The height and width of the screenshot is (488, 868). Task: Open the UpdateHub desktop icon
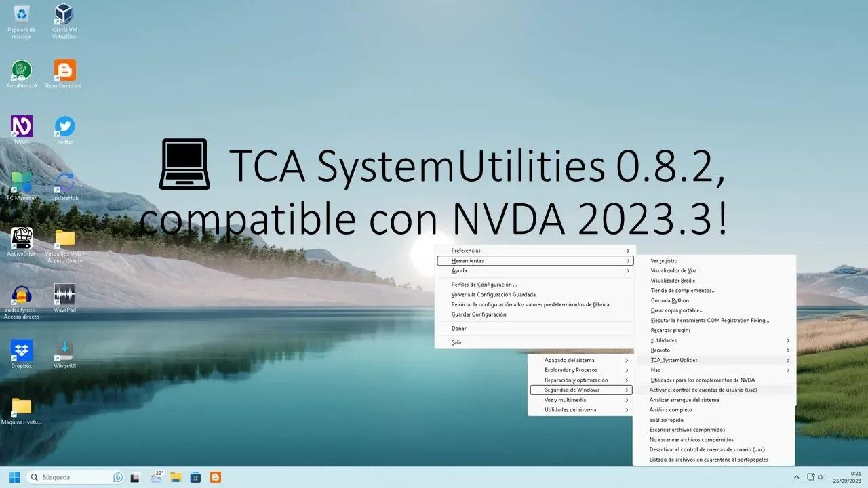pyautogui.click(x=63, y=183)
